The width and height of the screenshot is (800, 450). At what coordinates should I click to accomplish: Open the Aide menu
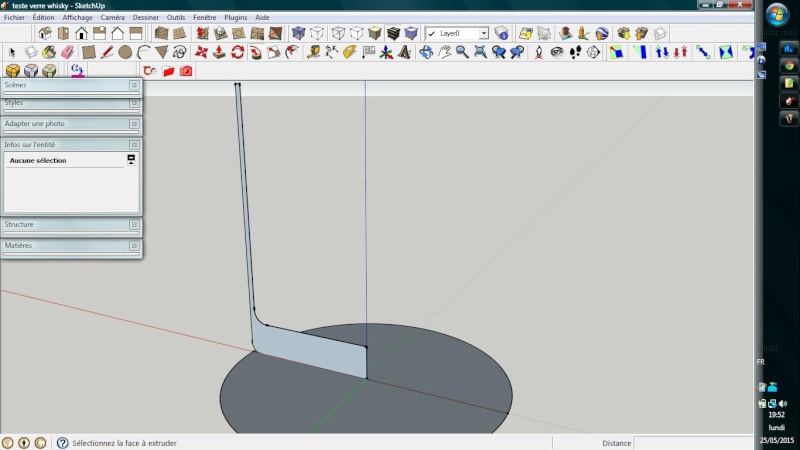click(x=262, y=17)
